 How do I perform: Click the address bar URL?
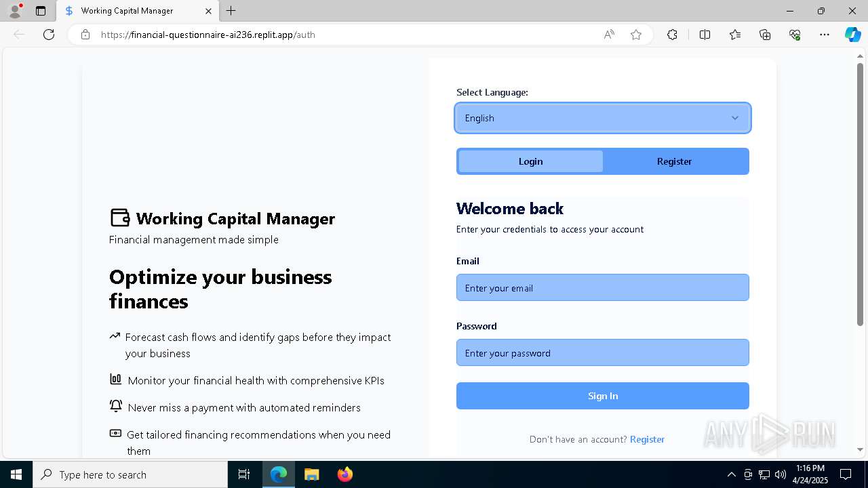coord(208,35)
